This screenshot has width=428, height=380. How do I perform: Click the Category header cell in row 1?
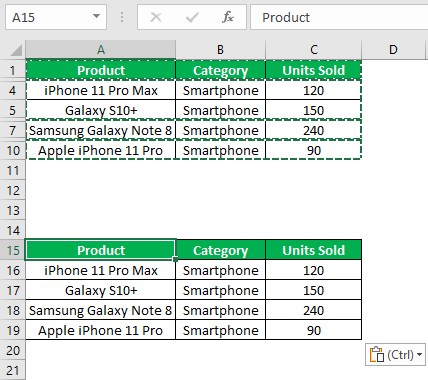point(220,70)
